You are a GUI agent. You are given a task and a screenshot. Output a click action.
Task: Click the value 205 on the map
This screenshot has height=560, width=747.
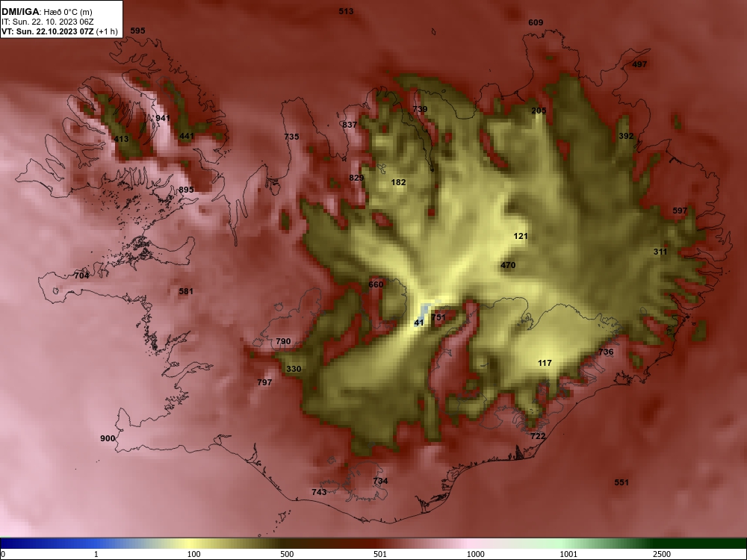tap(539, 111)
